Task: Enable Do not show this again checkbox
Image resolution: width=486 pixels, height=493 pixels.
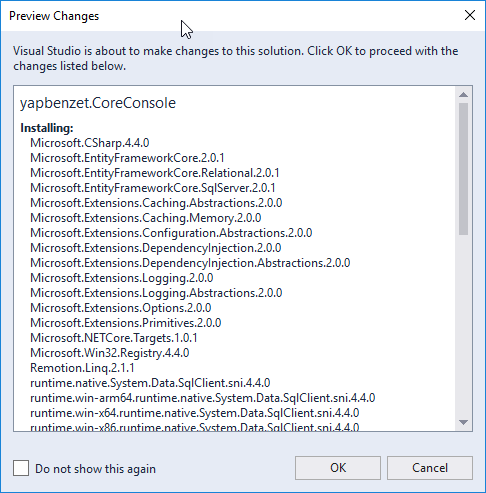Action: (x=21, y=468)
